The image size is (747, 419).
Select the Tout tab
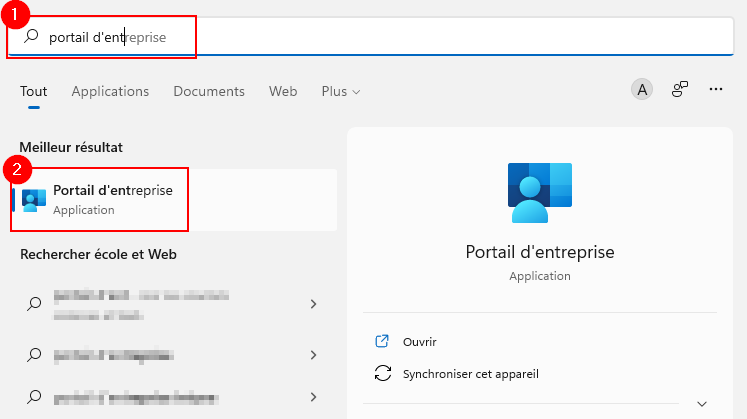point(33,91)
